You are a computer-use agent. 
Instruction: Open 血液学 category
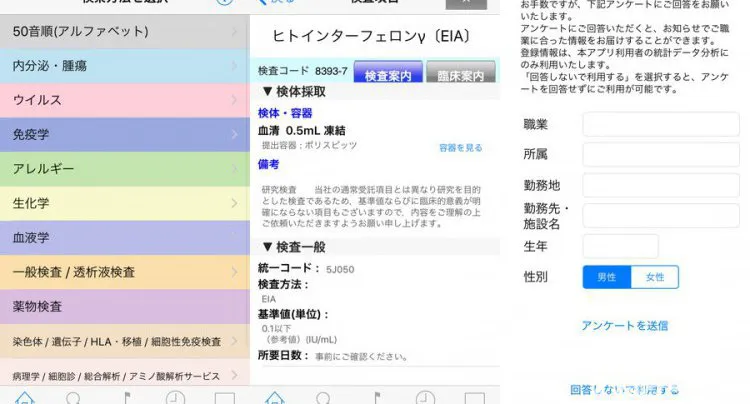125,238
